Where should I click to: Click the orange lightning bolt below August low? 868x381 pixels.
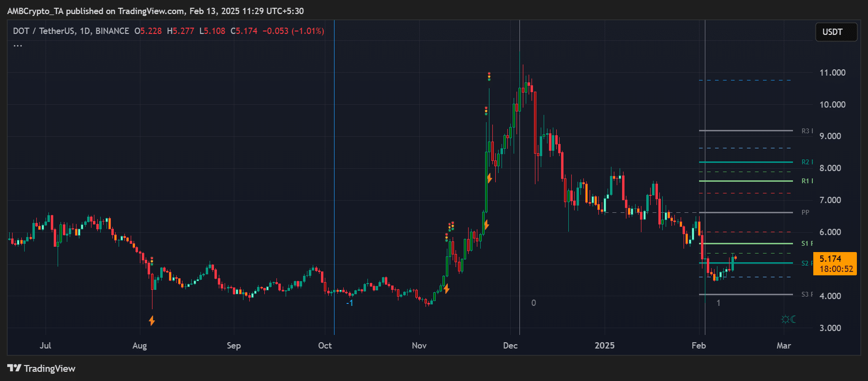[x=152, y=320]
